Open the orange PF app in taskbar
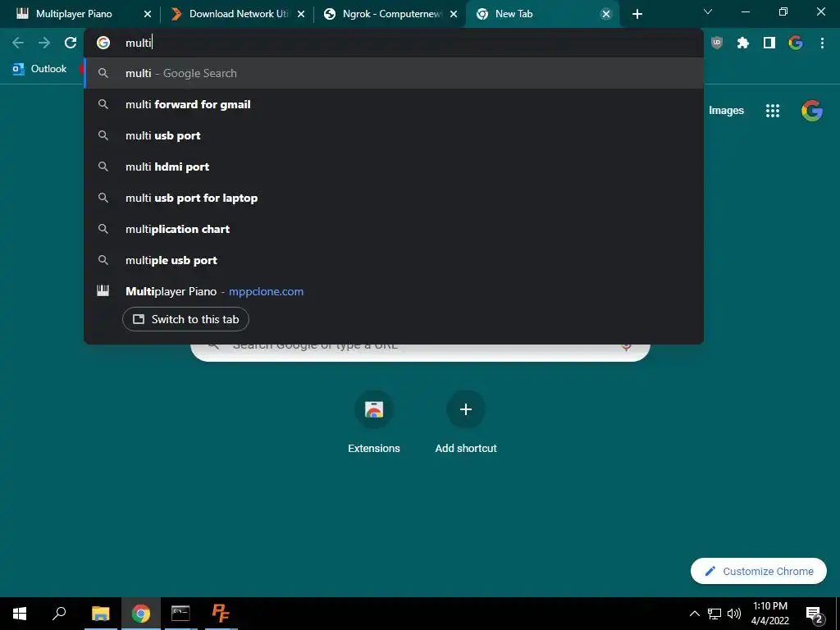Screen dimensions: 840x630 click(x=221, y=614)
